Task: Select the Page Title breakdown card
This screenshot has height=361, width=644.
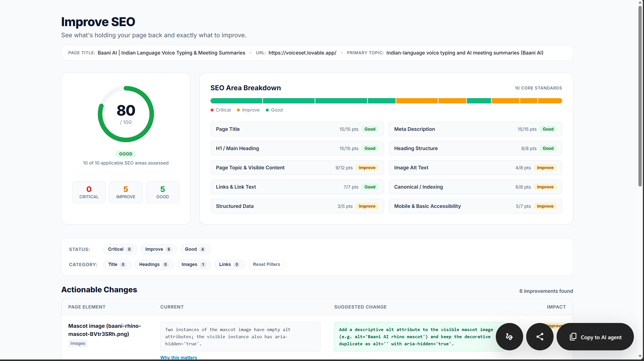Action: coord(297,129)
